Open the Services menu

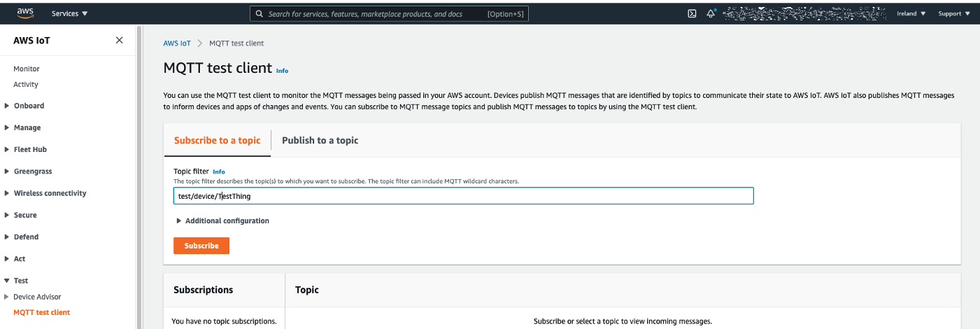70,13
